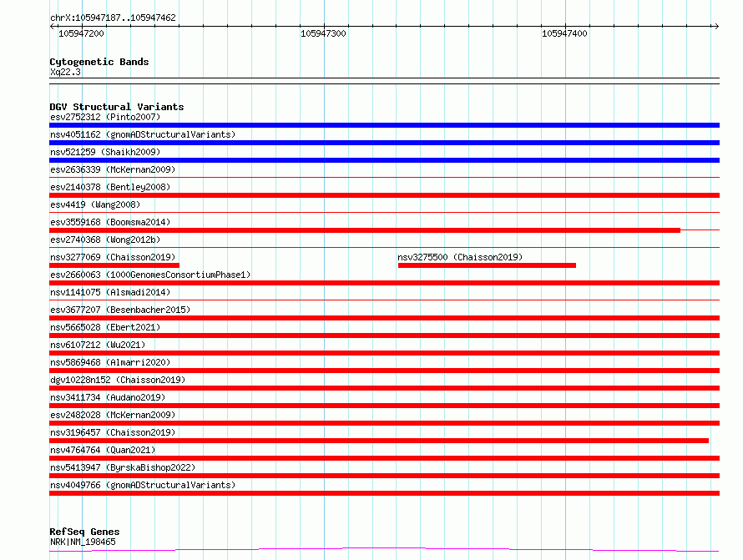
Task: Click ruler position 105947300
Action: 323,33
